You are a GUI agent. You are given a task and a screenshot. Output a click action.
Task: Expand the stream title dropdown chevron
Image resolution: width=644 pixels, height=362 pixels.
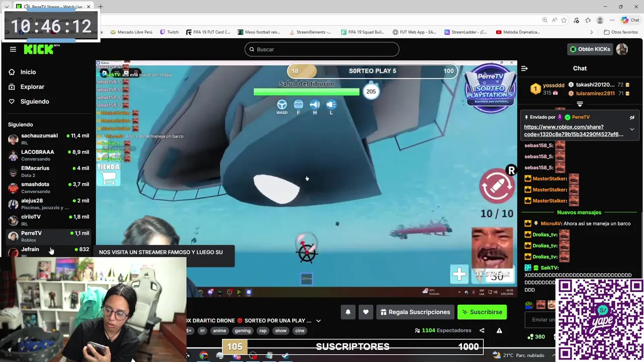click(x=318, y=321)
